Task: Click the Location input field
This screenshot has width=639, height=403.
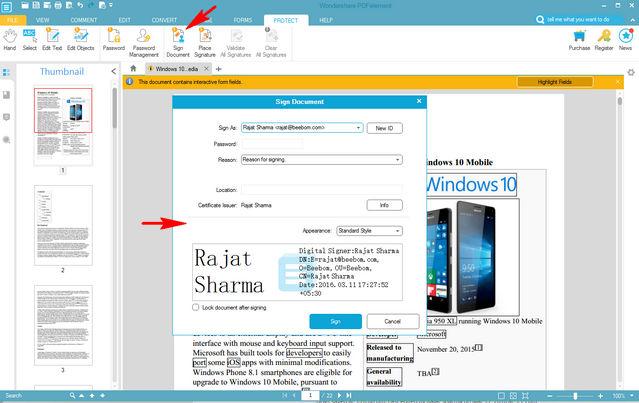Action: (x=322, y=190)
